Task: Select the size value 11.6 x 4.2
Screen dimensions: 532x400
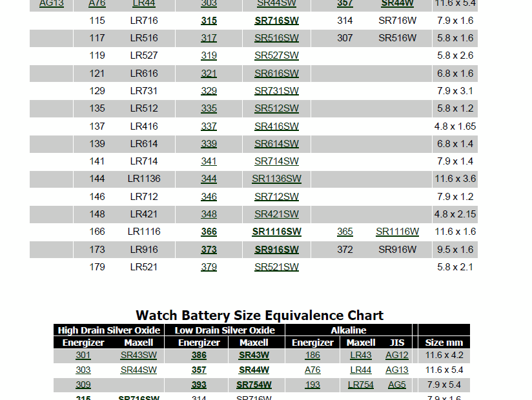Action: tap(444, 355)
